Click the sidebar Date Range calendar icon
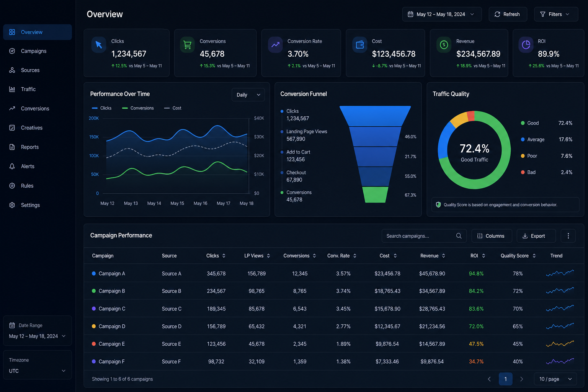This screenshot has width=588, height=392. 12,325
